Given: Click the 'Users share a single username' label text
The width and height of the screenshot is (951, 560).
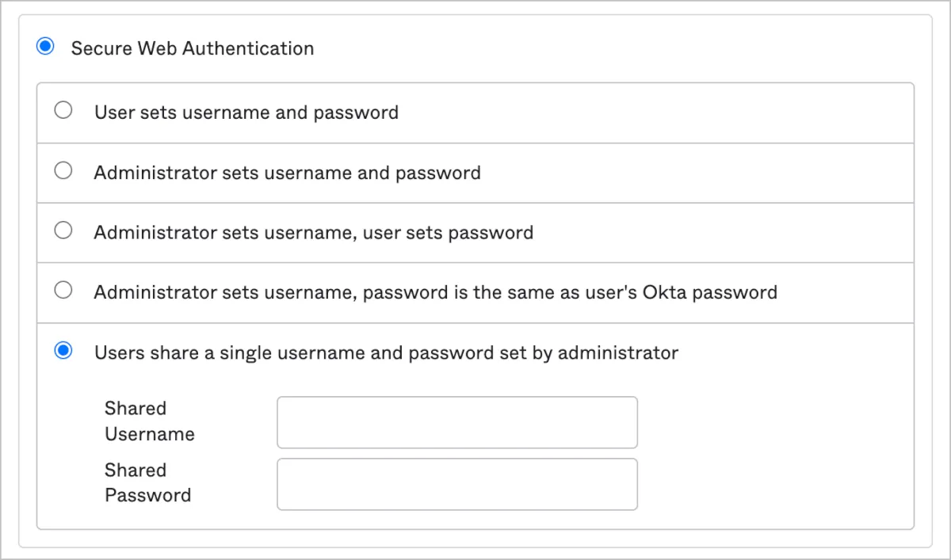Looking at the screenshot, I should tap(386, 352).
